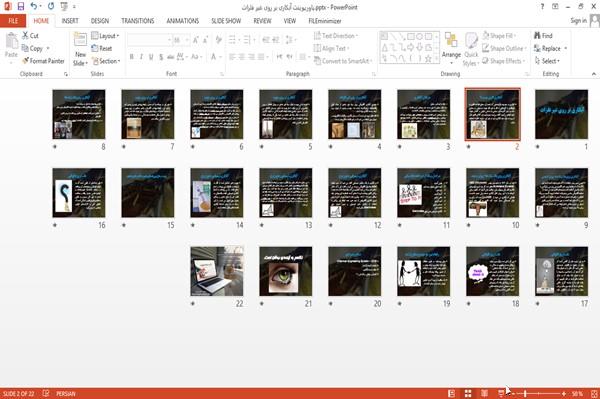Click the Undo arrow icon
The image size is (600, 399).
(x=34, y=7)
